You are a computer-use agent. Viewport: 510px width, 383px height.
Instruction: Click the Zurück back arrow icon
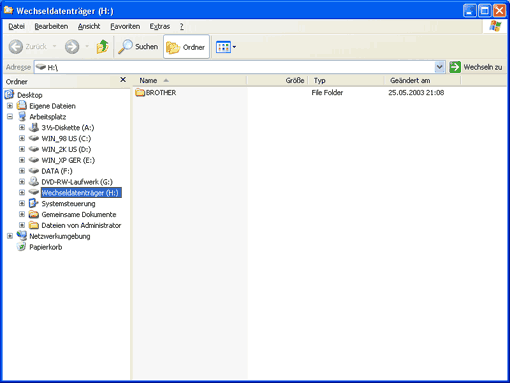click(16, 47)
